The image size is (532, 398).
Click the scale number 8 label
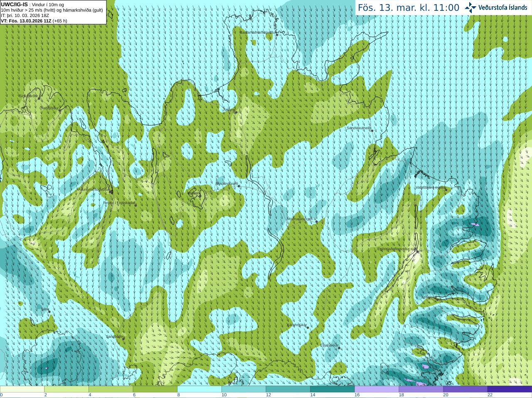pyautogui.click(x=179, y=395)
